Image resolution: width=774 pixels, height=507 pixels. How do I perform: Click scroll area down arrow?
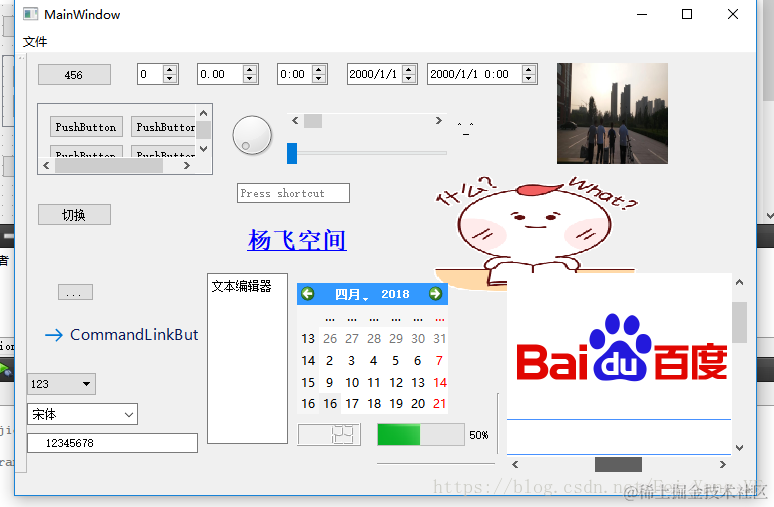point(203,149)
